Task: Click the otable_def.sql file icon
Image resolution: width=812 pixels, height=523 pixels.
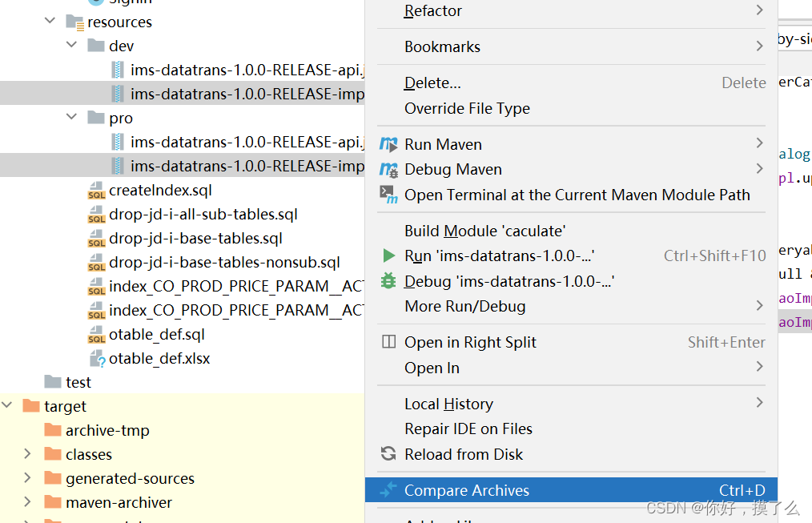Action: tap(96, 335)
